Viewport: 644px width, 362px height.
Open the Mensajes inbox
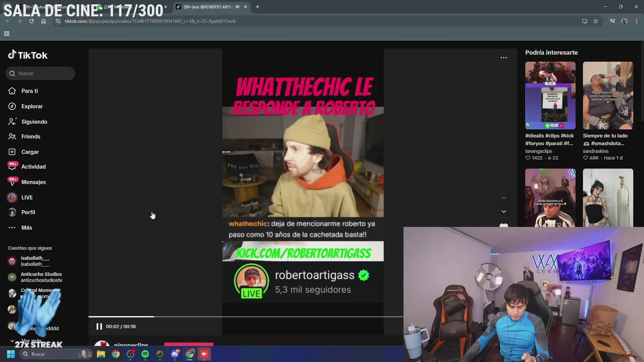(33, 182)
